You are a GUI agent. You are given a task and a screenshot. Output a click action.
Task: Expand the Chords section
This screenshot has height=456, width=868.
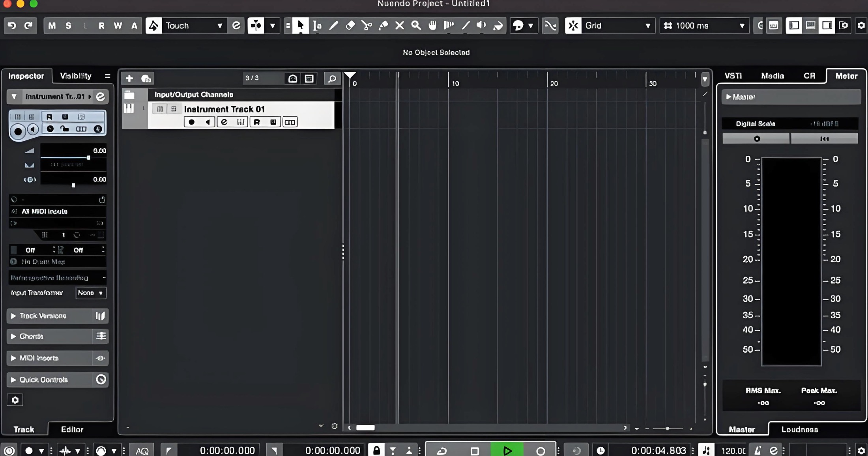click(13, 336)
